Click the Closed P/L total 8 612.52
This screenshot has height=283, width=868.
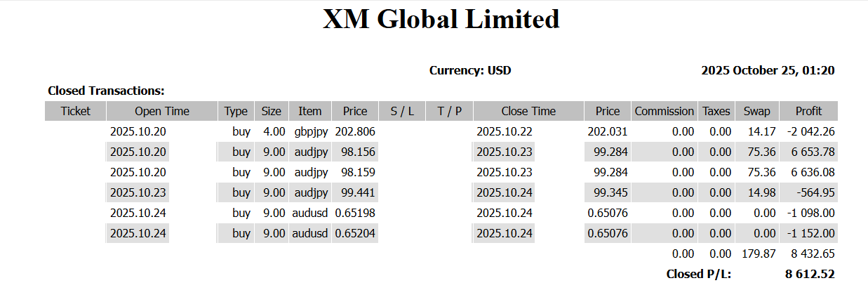point(810,274)
